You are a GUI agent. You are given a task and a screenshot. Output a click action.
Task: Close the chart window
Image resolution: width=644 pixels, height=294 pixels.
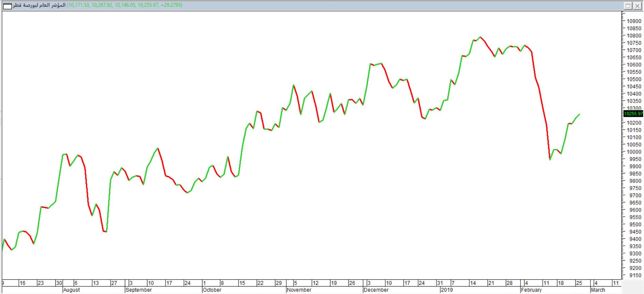coord(637,5)
